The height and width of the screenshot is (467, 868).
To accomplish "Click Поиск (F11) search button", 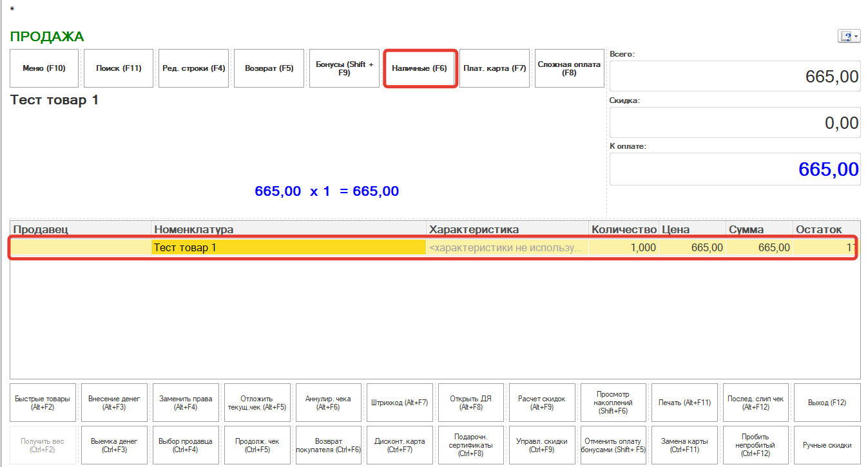I will [119, 68].
